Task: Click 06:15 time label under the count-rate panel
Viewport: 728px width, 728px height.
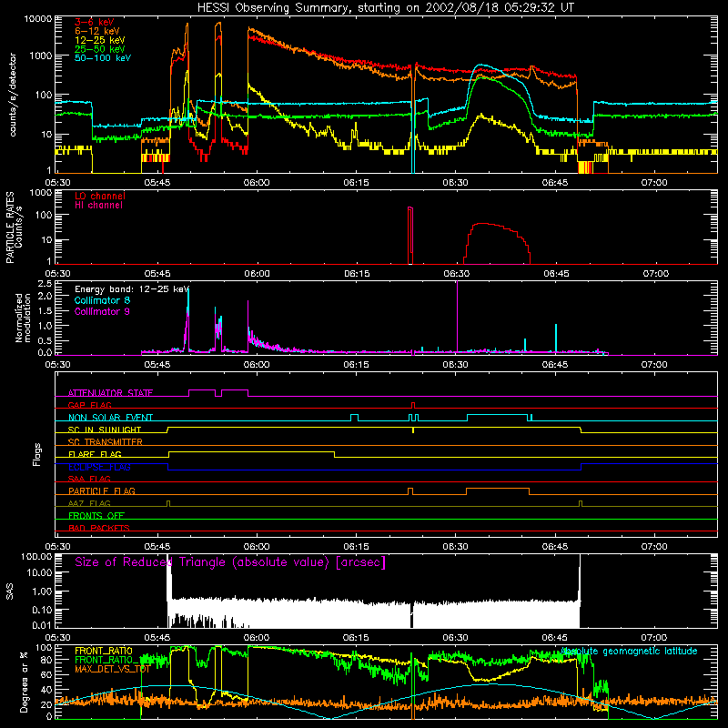Action: pos(356,183)
